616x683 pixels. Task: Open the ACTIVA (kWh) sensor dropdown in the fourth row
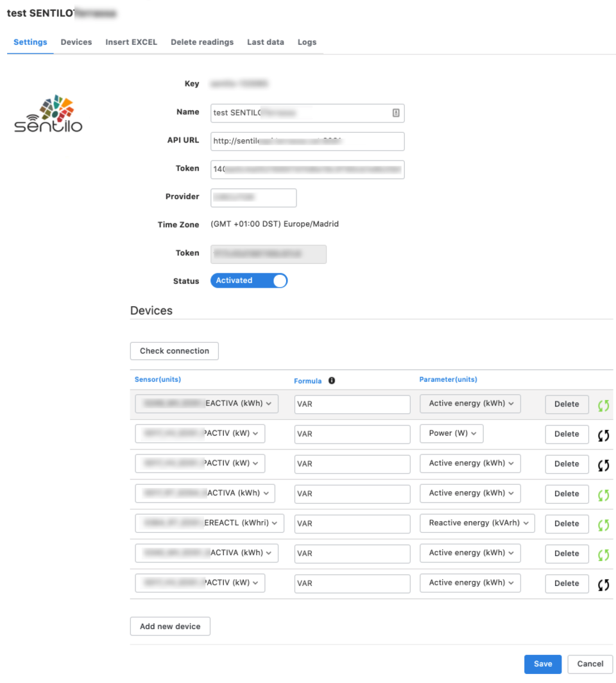click(205, 493)
